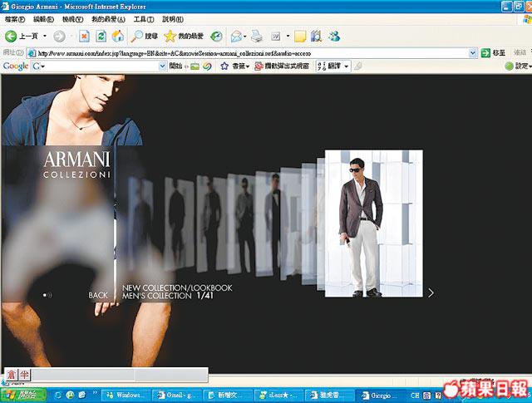
Task: Click the next-look arrow beside the photo
Action: (x=431, y=293)
